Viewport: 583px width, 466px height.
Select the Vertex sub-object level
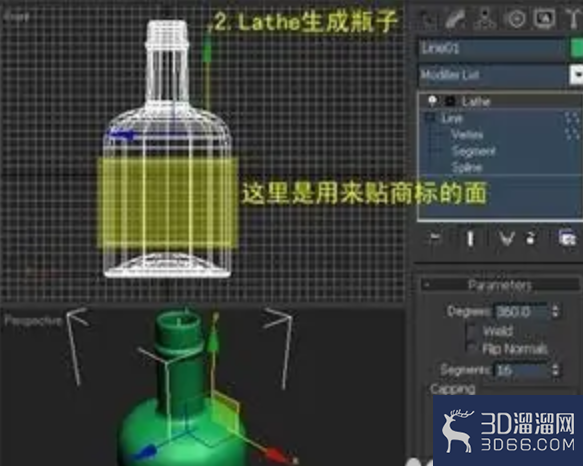(467, 135)
